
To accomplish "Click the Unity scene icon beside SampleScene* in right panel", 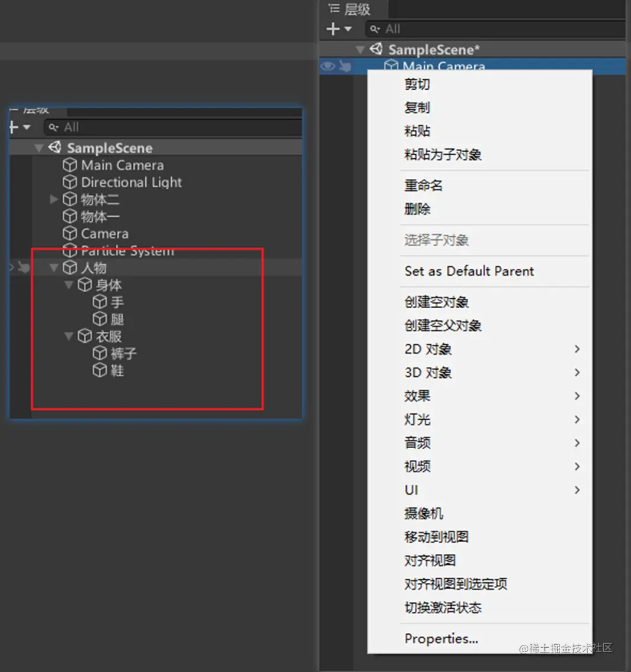I will tap(376, 49).
